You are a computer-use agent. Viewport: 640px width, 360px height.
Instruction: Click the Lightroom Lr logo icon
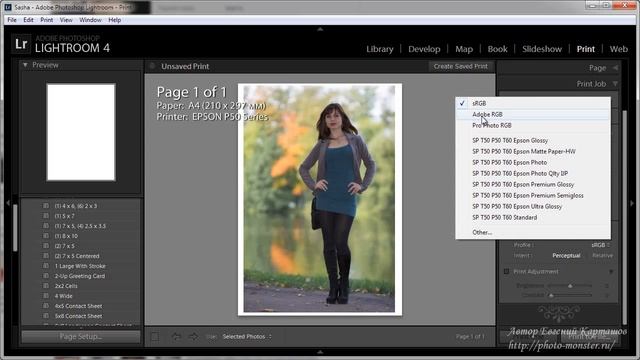coord(21,44)
